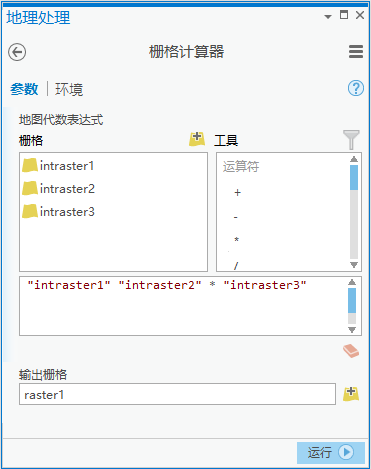Open the hamburger menu of Raster Calculator
The width and height of the screenshot is (371, 469).
(356, 52)
